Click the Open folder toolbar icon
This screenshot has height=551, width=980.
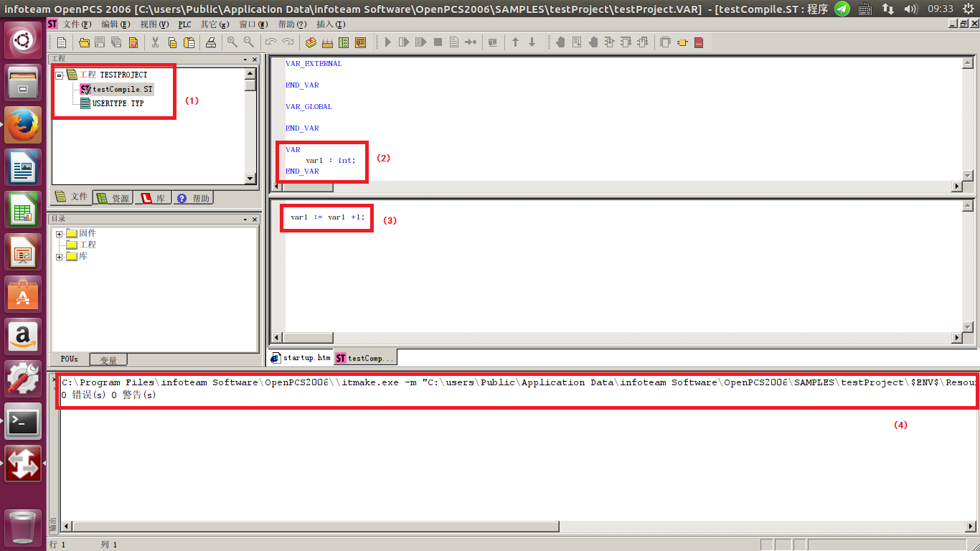(x=84, y=42)
